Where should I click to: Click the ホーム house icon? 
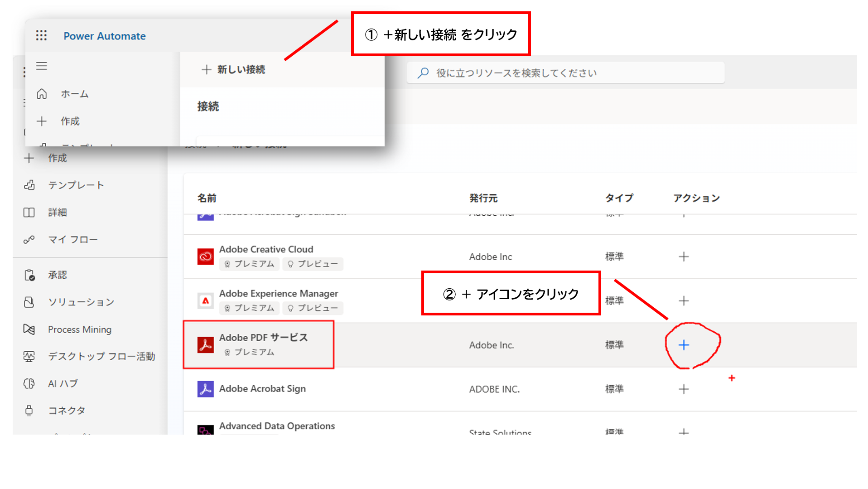tap(42, 94)
